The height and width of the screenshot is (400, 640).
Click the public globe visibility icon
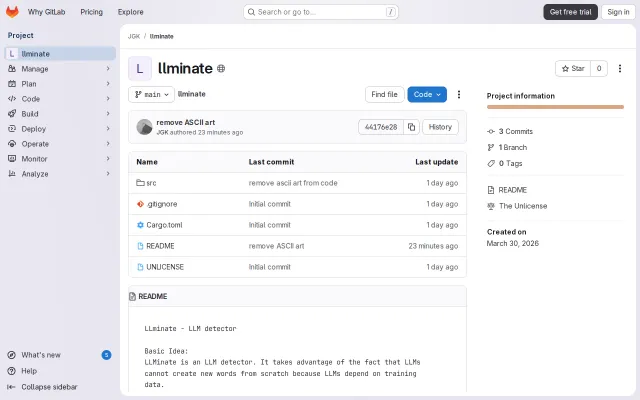[221, 69]
